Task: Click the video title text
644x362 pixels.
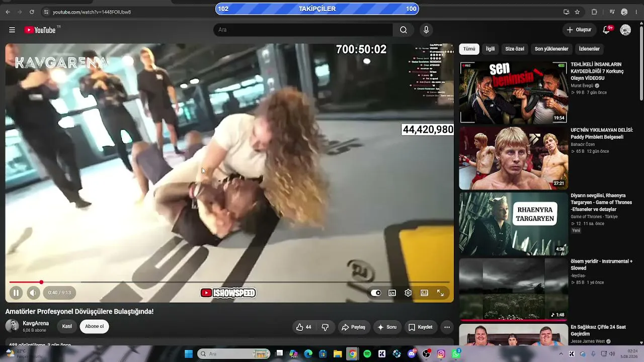Action: point(79,312)
